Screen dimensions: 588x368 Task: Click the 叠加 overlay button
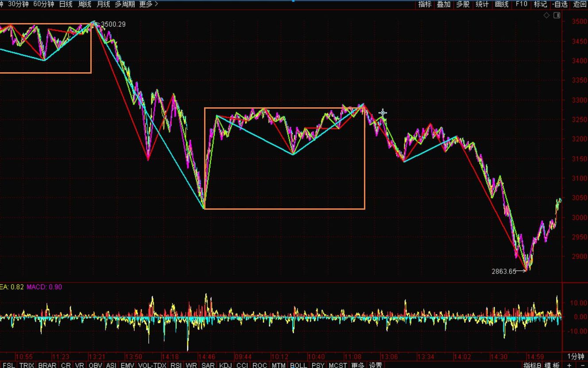[444, 4]
